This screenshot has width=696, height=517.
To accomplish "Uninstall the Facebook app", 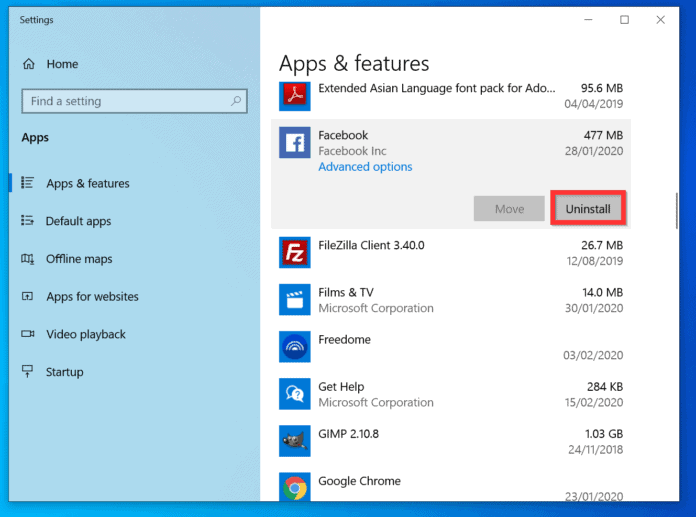I will 588,208.
